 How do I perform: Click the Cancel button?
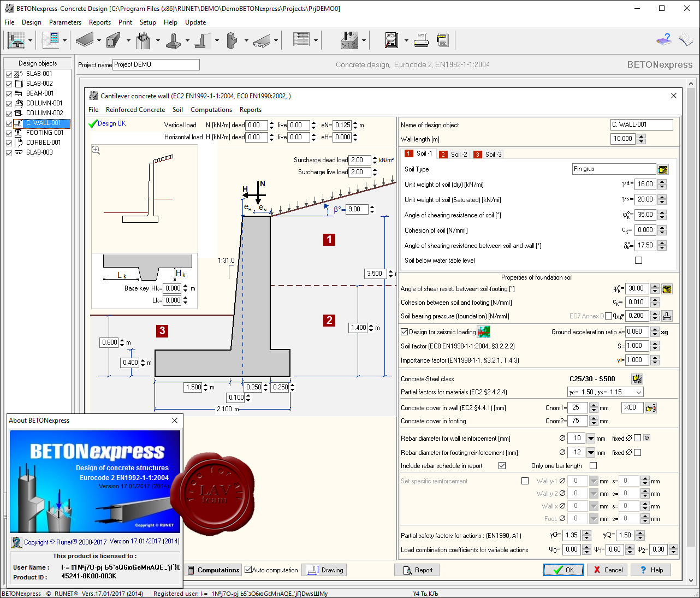[x=608, y=570]
